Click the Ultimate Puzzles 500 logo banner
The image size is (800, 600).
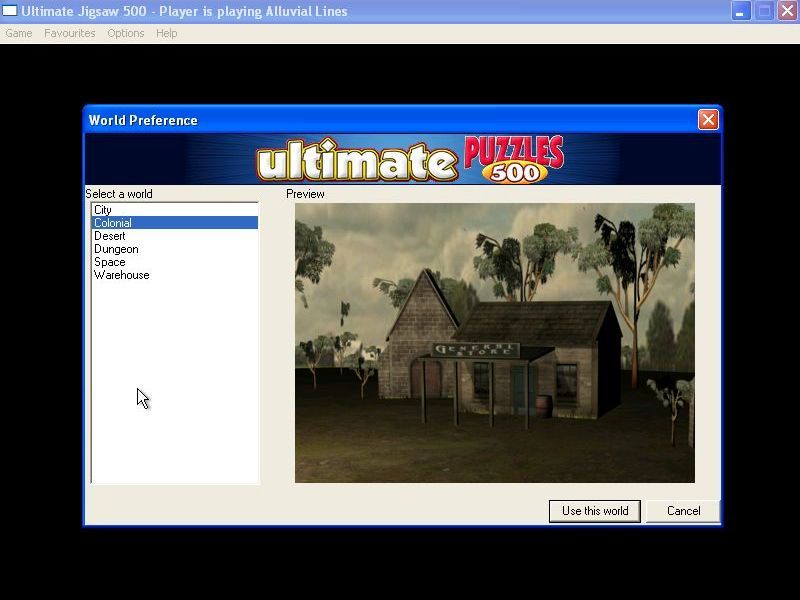400,155
